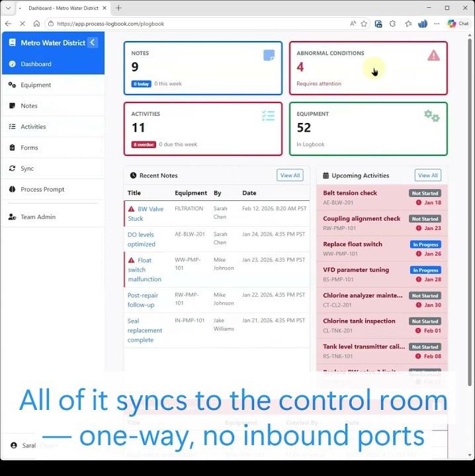Click the Forms clipboard icon in sidebar
The width and height of the screenshot is (475, 476).
(x=12, y=147)
